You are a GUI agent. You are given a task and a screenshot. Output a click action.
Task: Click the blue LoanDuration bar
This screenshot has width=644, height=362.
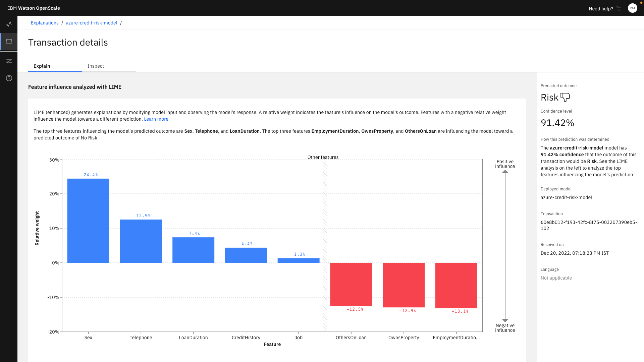(x=193, y=250)
